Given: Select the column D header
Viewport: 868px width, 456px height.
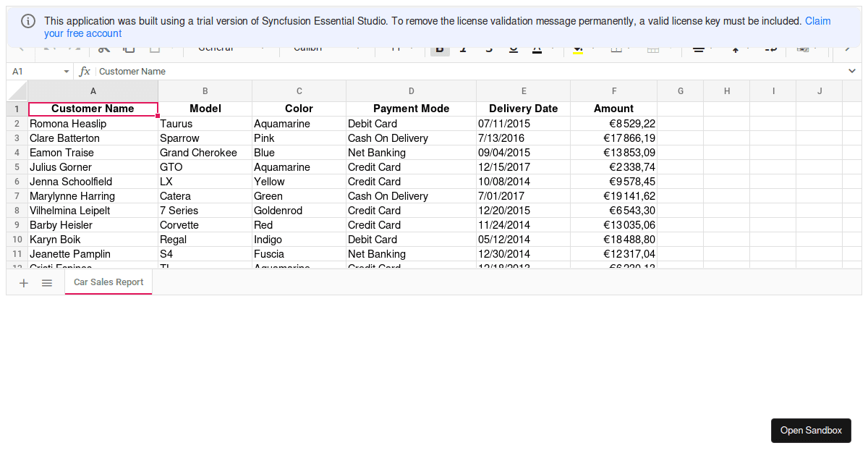Looking at the screenshot, I should pyautogui.click(x=411, y=91).
